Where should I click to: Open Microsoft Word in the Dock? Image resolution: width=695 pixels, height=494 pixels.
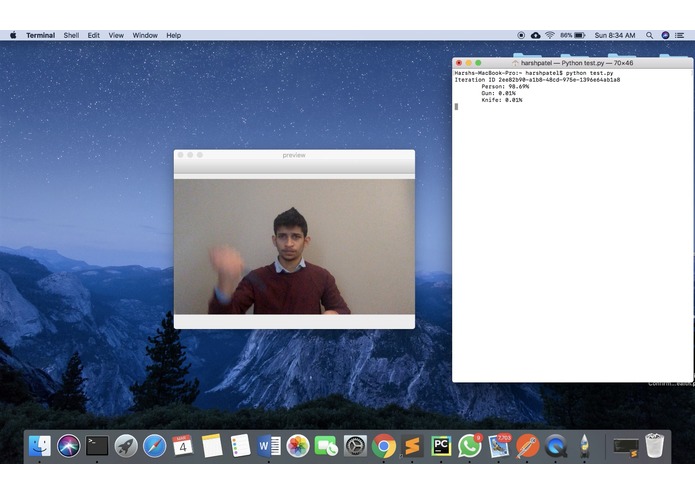click(x=269, y=446)
